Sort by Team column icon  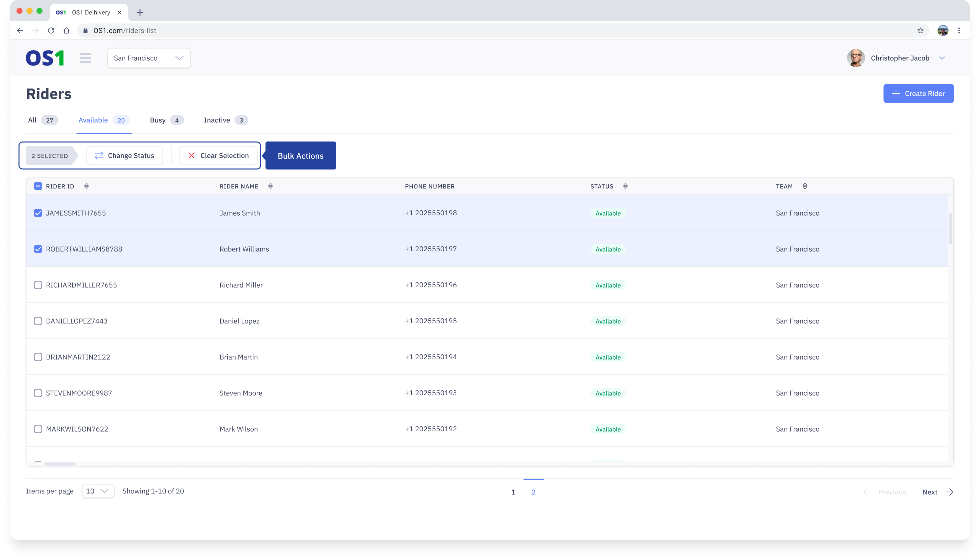click(x=804, y=186)
